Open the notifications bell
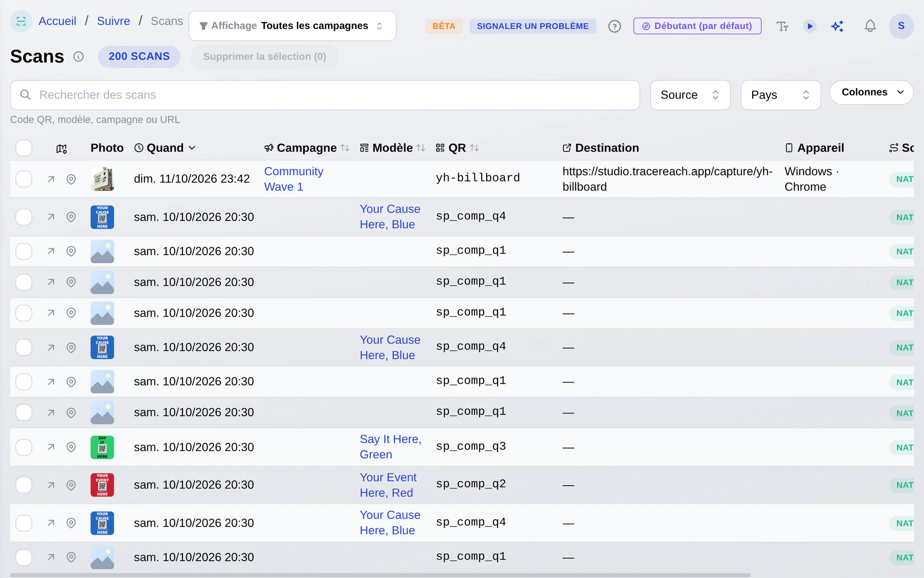 (x=870, y=26)
